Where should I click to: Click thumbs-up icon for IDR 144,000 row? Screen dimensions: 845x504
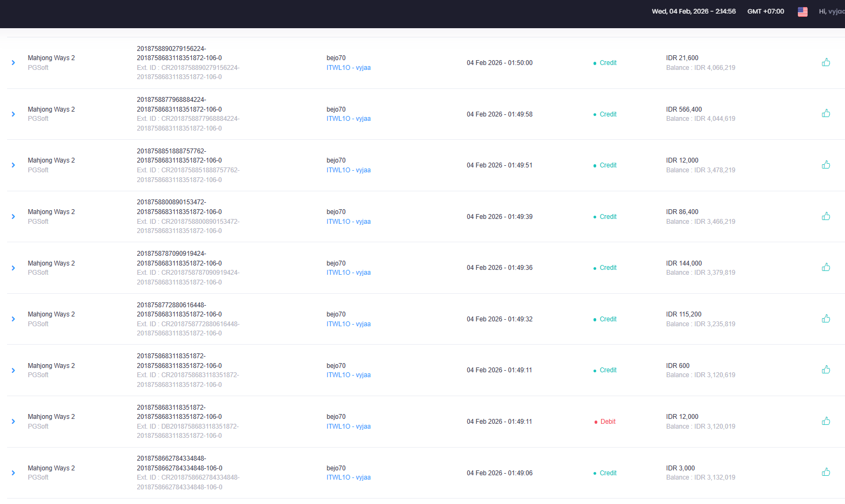tap(826, 267)
